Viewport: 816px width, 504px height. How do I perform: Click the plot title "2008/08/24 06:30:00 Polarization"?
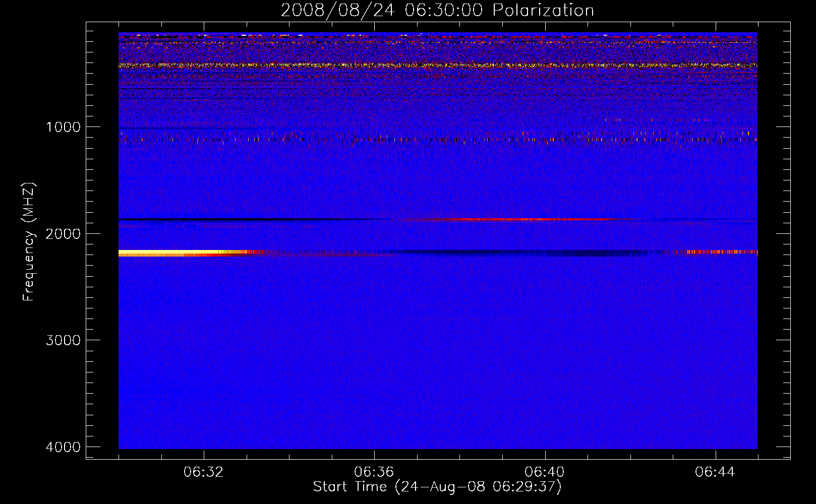(x=437, y=10)
